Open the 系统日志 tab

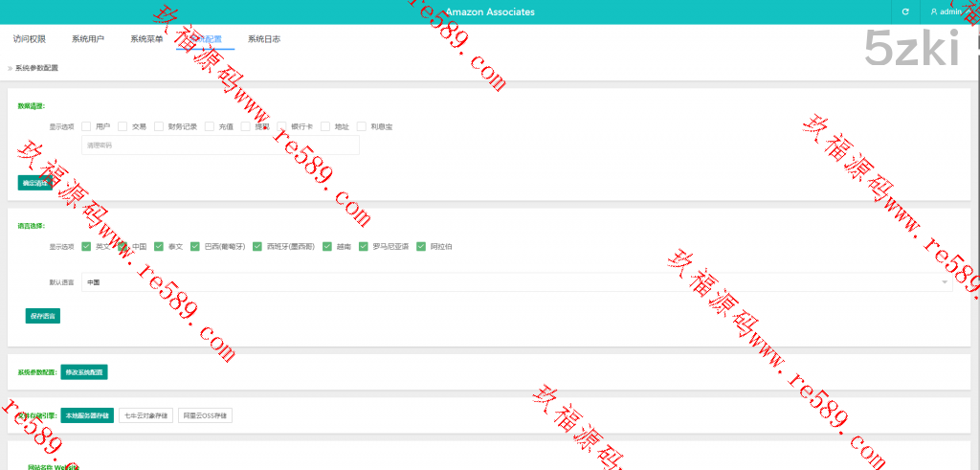(263, 39)
